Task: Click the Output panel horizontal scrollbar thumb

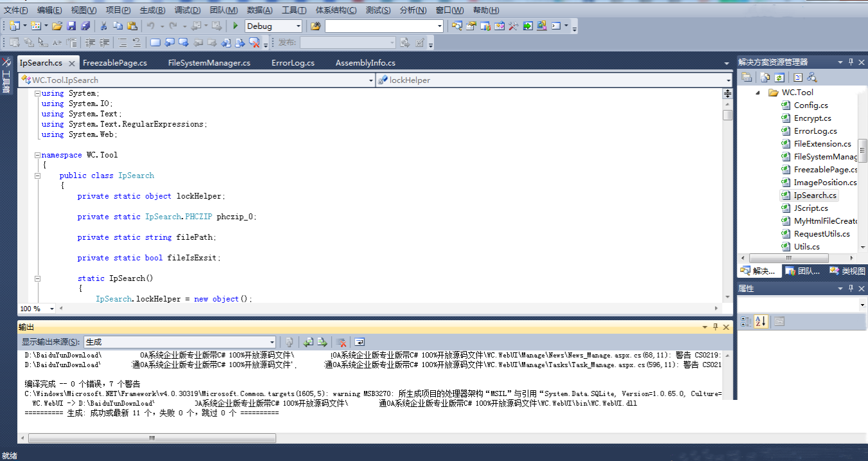Action: click(x=152, y=438)
